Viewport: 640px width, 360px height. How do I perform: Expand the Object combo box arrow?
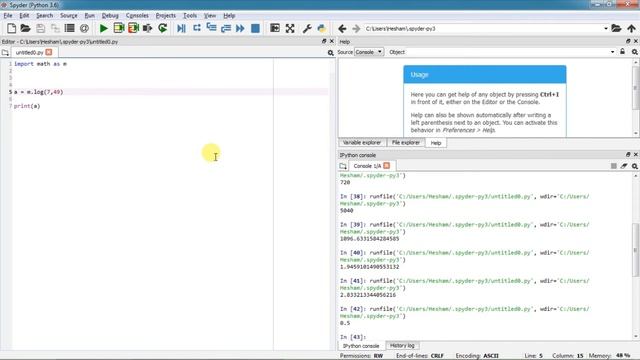tap(612, 52)
